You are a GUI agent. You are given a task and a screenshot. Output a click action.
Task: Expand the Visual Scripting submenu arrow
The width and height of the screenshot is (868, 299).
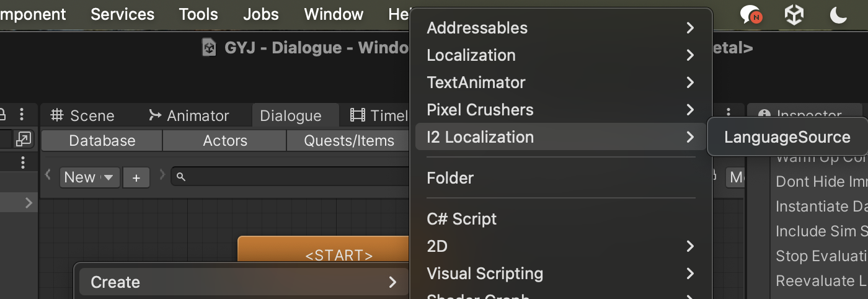click(690, 274)
